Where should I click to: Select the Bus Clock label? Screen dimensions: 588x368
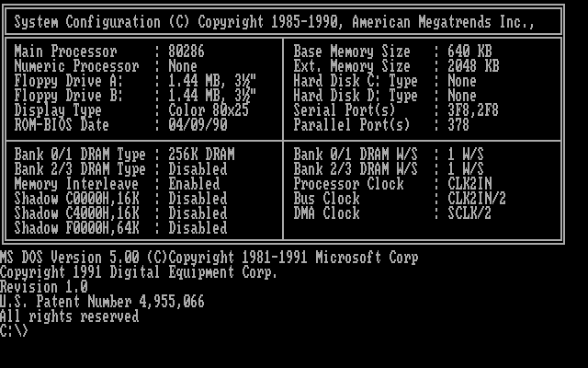(326, 199)
